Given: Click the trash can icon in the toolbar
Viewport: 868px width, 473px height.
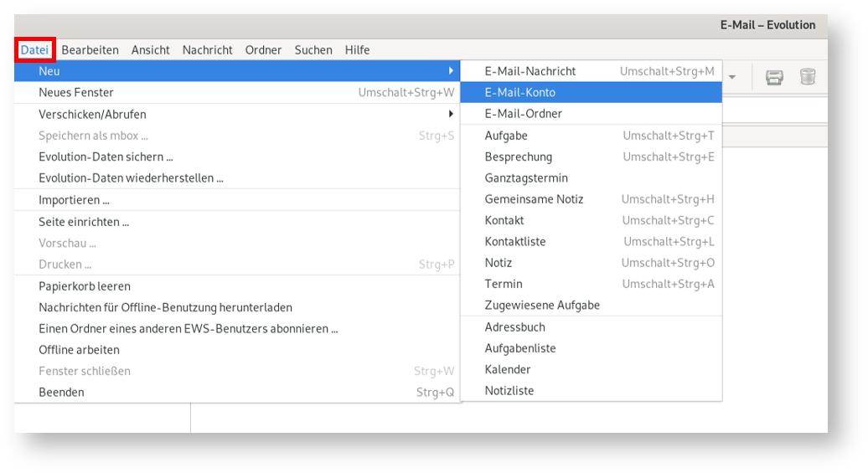Looking at the screenshot, I should [x=807, y=77].
